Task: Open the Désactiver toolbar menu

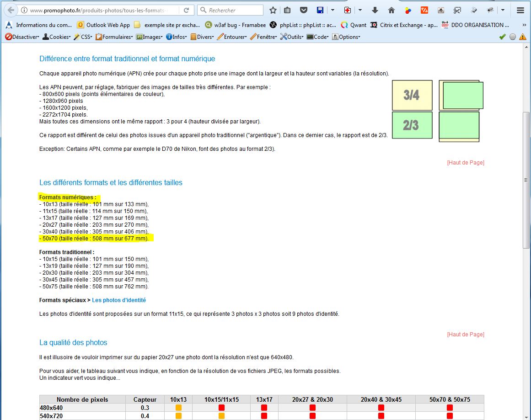Action: click(22, 37)
